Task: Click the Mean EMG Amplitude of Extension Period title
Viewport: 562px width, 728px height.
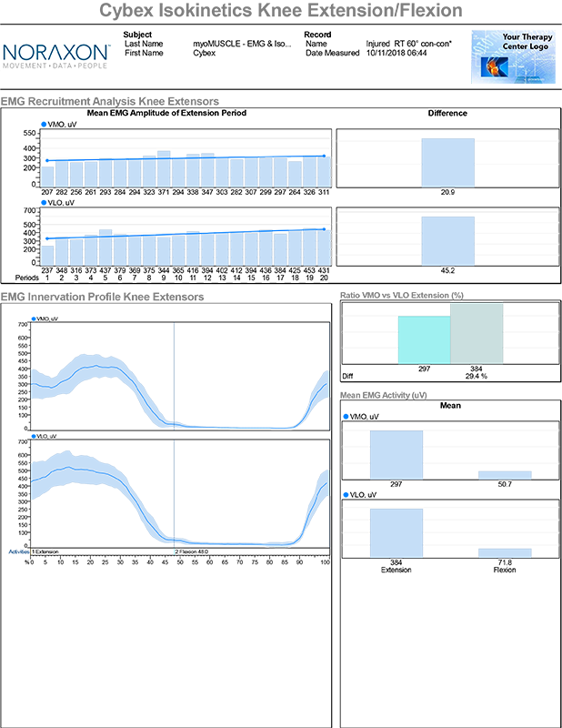Action: point(166,113)
